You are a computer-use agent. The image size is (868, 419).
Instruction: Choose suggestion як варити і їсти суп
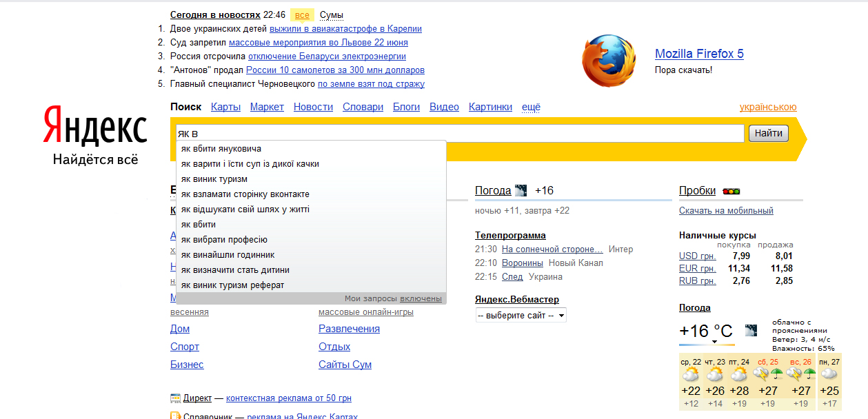coord(311,164)
